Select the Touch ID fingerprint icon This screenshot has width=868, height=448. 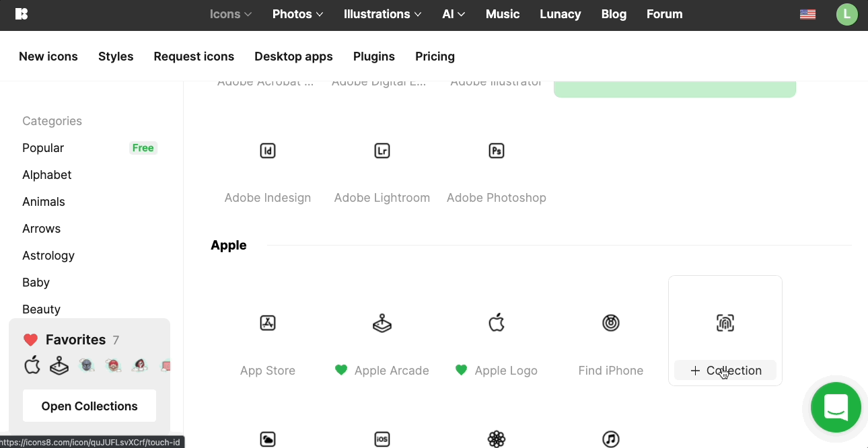(x=725, y=324)
